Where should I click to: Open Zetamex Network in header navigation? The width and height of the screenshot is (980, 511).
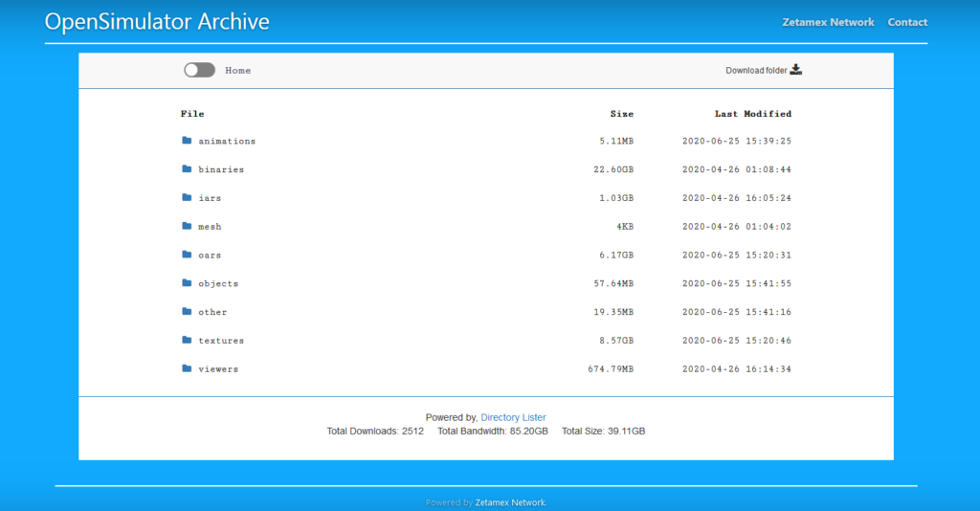coord(828,22)
